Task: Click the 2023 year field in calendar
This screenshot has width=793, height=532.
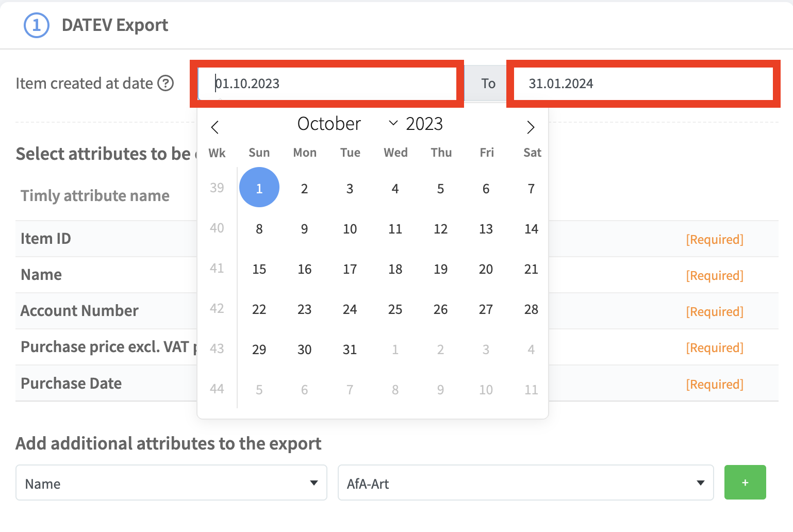Action: coord(424,124)
